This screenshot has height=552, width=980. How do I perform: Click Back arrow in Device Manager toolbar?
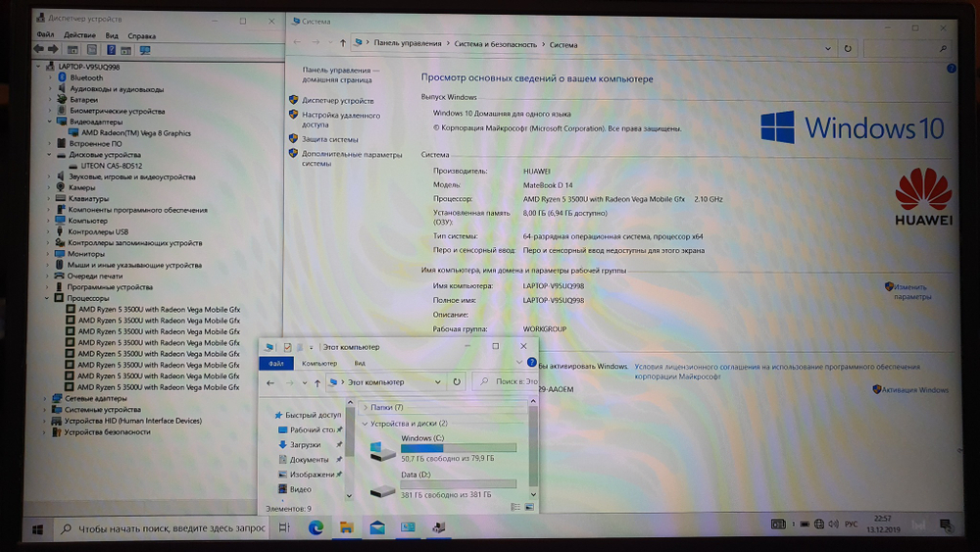[39, 49]
